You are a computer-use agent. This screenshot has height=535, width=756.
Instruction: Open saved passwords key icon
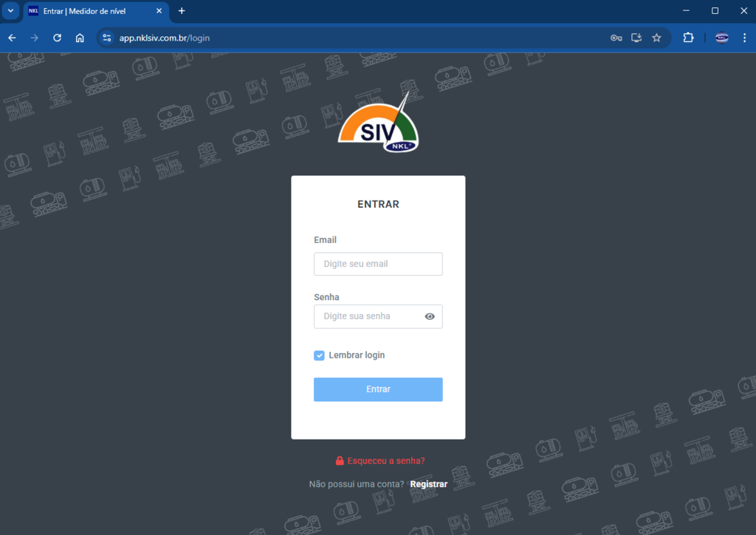(x=616, y=38)
